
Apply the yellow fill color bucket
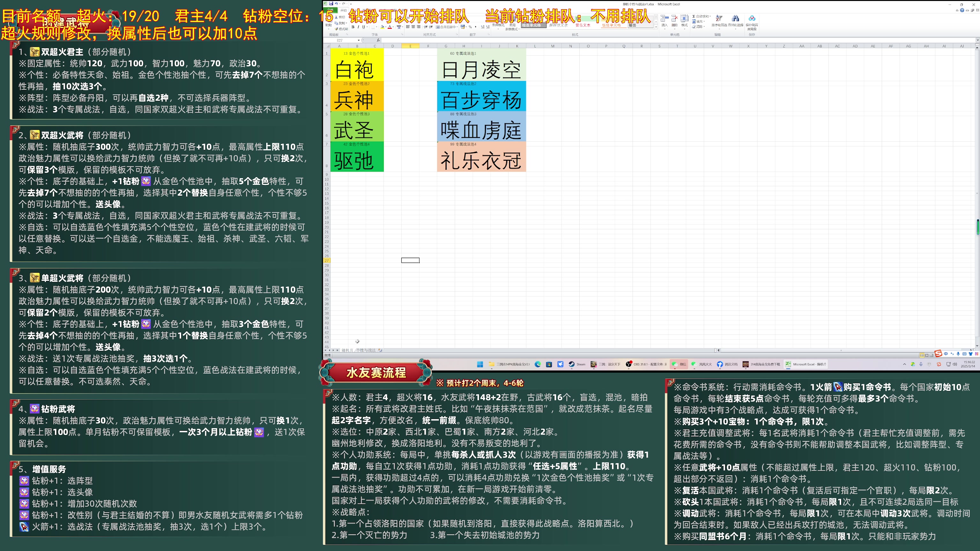click(382, 27)
